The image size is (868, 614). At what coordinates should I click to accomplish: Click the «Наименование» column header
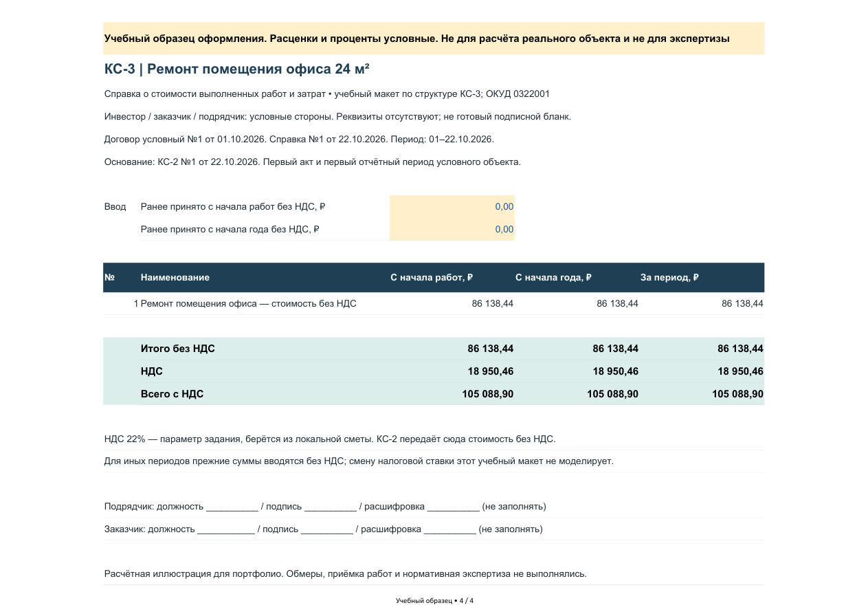click(x=175, y=277)
